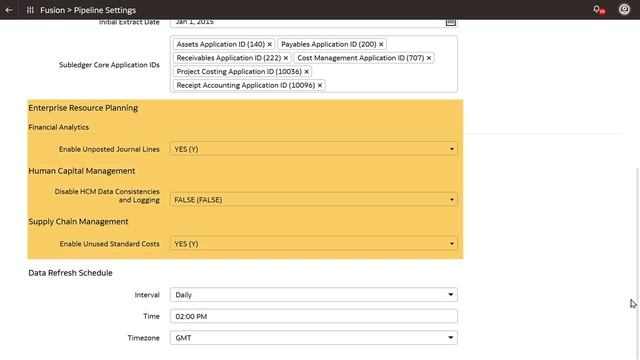Open the Interval dropdown showing Daily
This screenshot has height=360, width=640.
pos(313,295)
